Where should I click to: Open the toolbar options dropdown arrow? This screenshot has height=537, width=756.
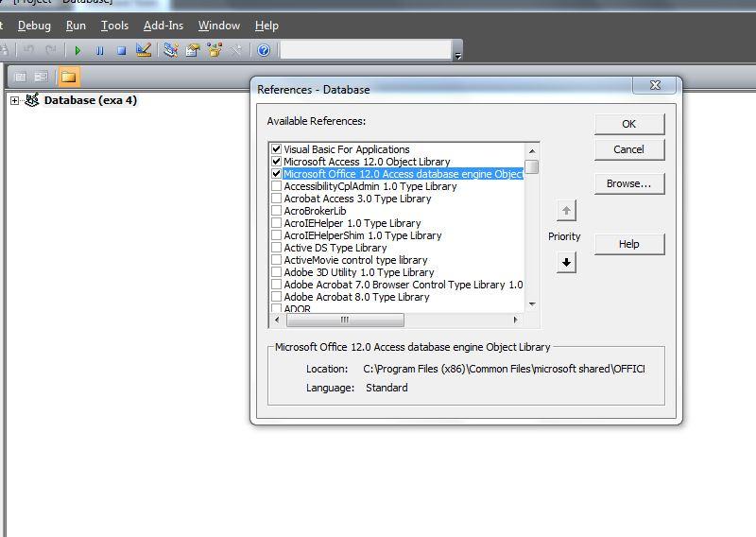point(458,56)
